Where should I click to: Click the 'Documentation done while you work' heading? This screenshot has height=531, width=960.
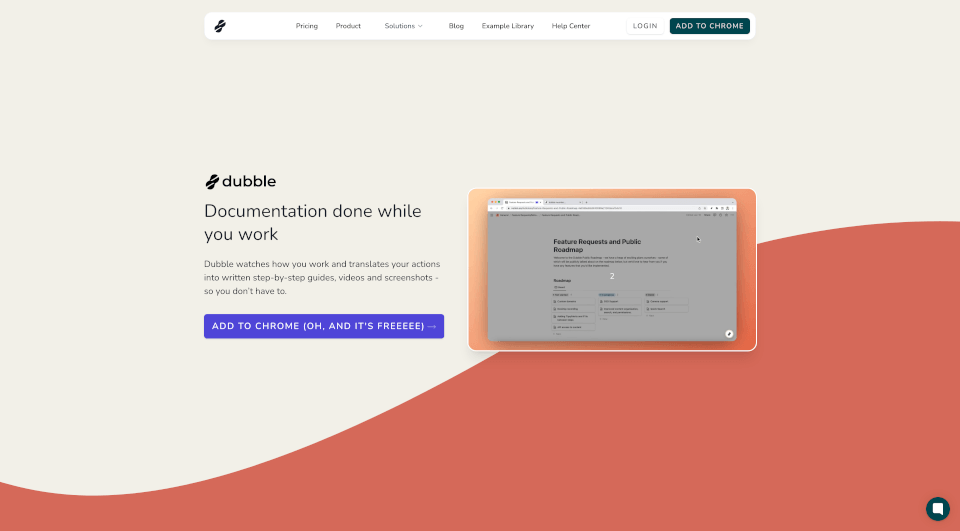tap(313, 222)
